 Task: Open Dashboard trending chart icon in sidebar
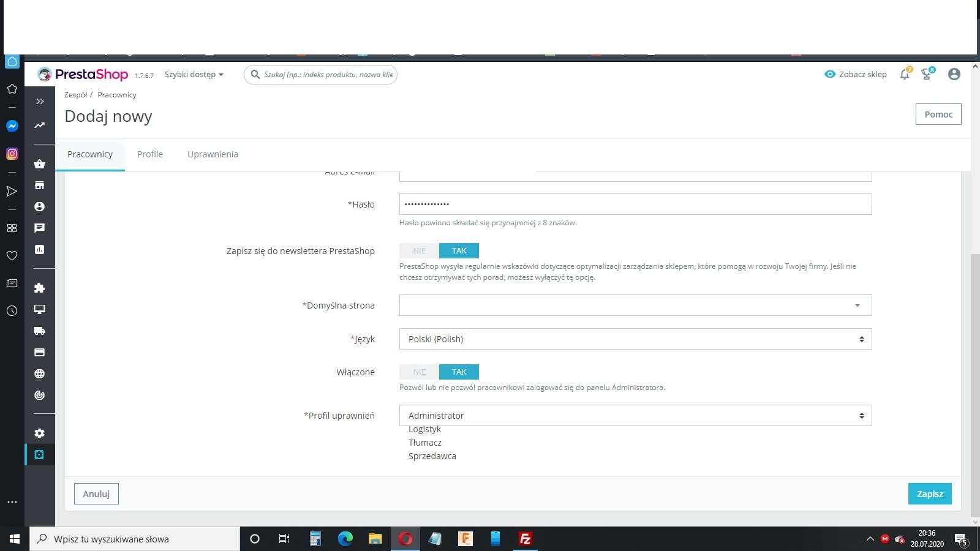point(40,126)
